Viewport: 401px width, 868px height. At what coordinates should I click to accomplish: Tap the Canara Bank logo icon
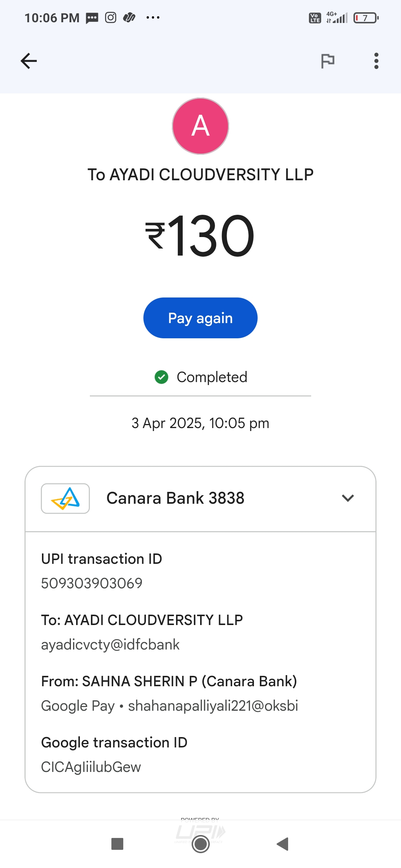click(x=65, y=499)
